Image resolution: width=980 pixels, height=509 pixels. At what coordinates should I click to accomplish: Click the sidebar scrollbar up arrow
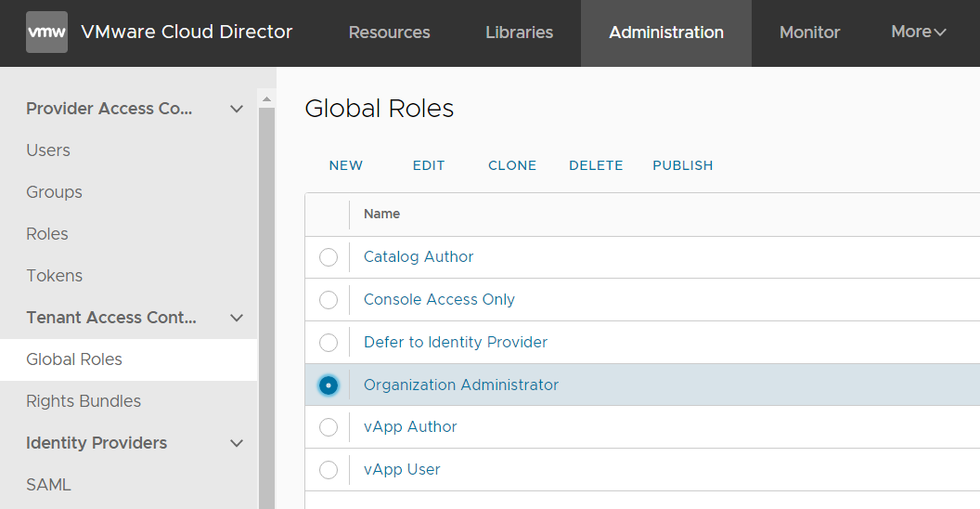point(267,98)
